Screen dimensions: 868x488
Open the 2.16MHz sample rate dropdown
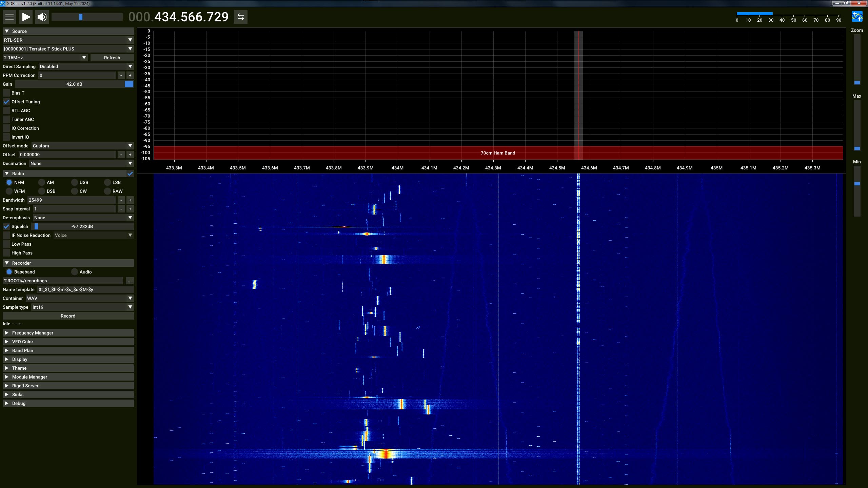tap(45, 58)
